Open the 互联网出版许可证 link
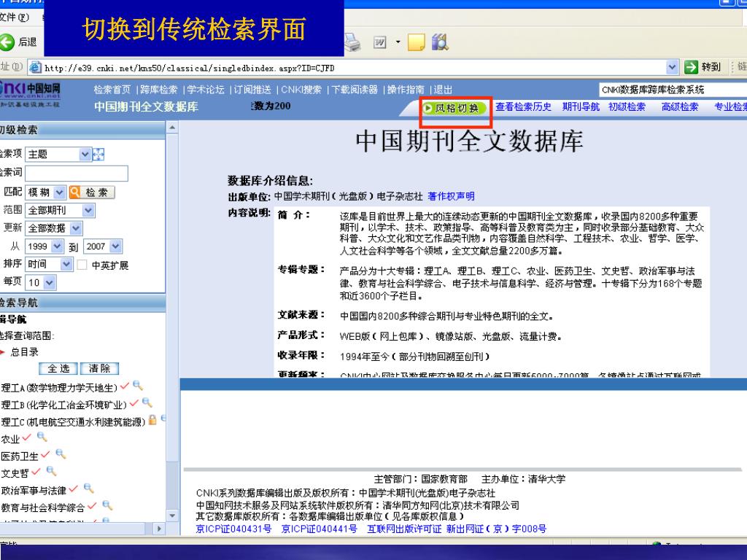This screenshot has height=560, width=747. pos(404,529)
